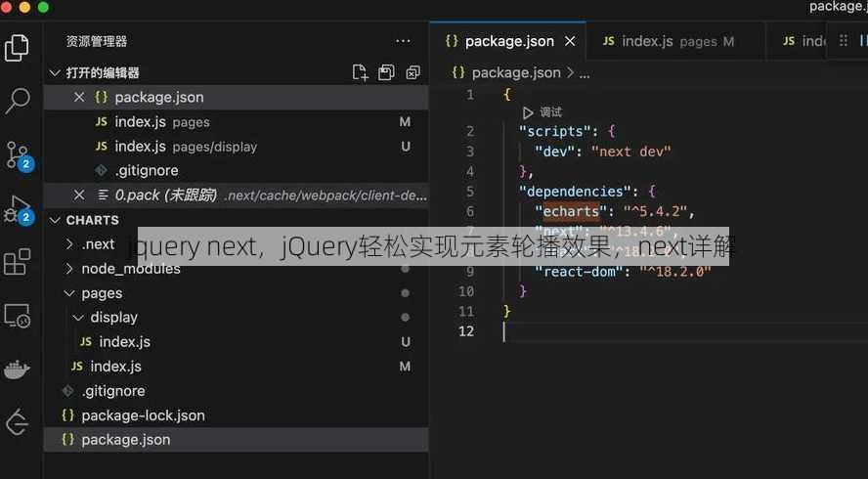Click the green macOS window button
The width and height of the screenshot is (868, 479).
[43, 7]
